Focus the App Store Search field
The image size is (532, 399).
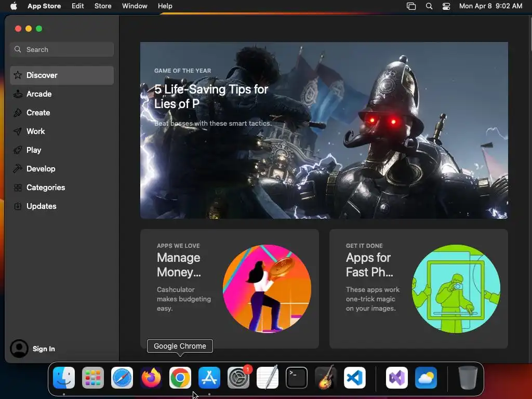coord(62,49)
